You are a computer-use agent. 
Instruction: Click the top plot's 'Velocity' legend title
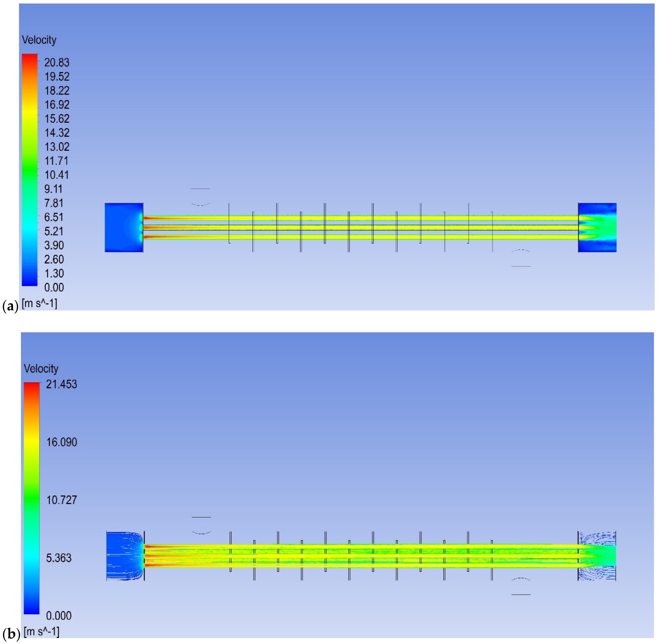pyautogui.click(x=39, y=40)
